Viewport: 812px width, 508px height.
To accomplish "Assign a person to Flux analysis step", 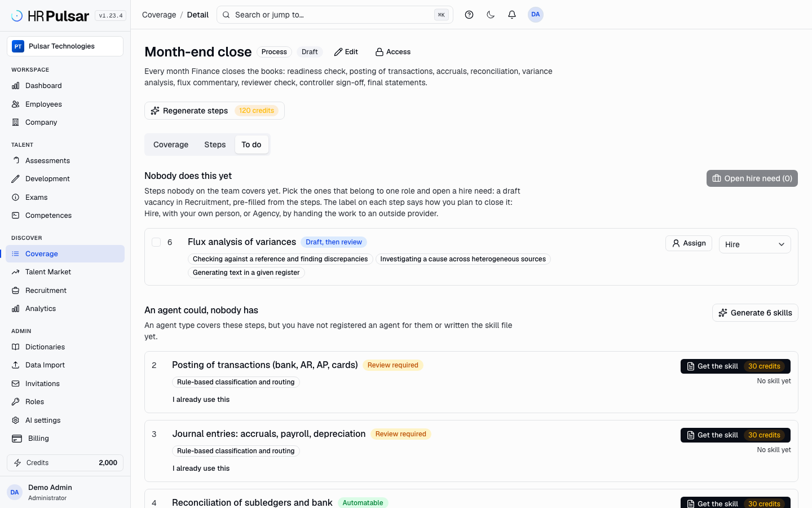I will [x=689, y=243].
